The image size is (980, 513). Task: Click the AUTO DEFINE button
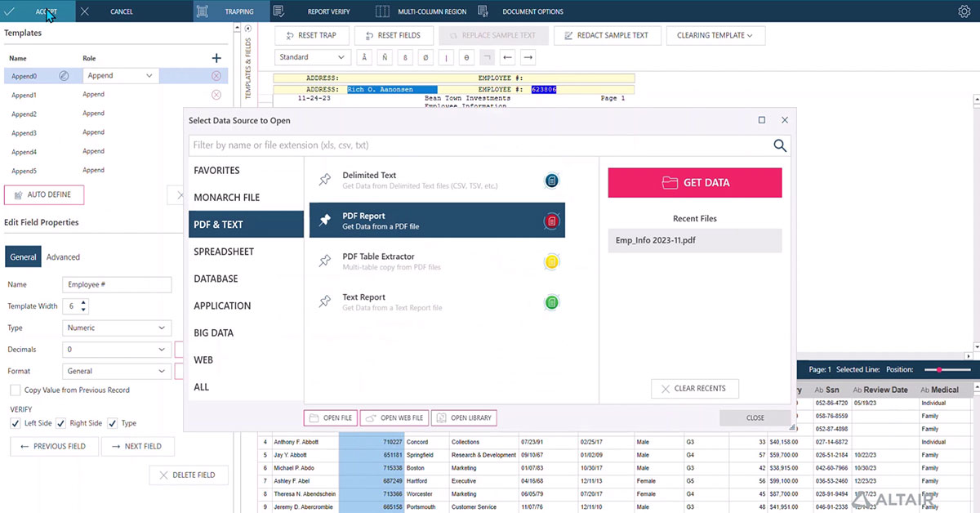coord(44,195)
